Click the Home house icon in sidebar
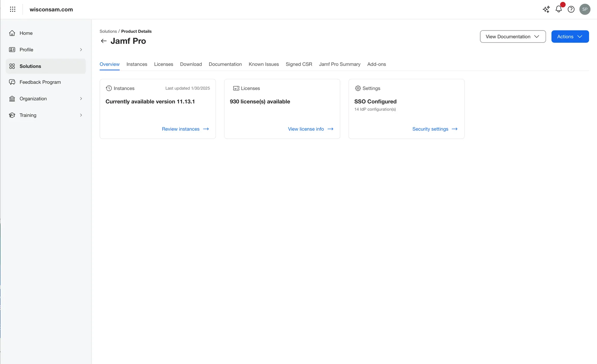Viewport: 597px width, 364px height. click(x=12, y=33)
